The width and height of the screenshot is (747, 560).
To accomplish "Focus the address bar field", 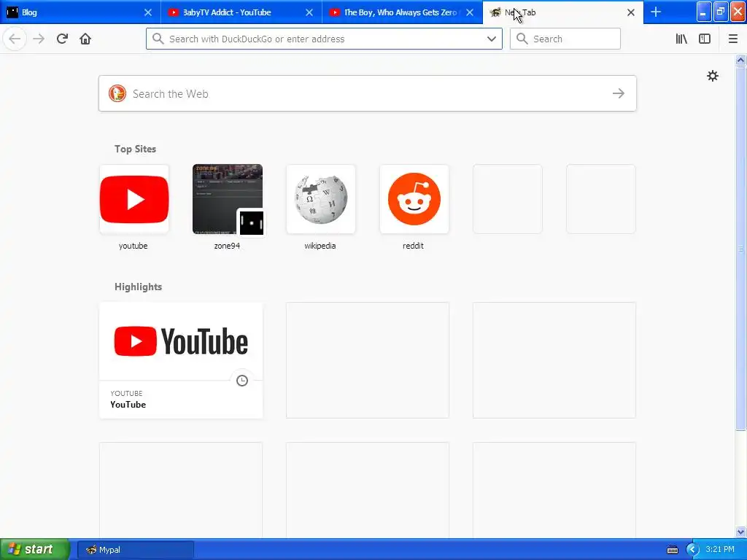I will (324, 39).
